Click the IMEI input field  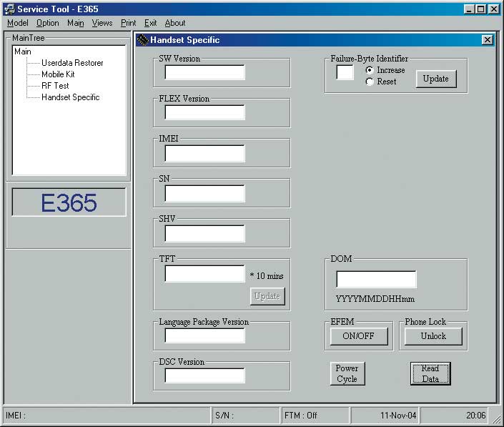point(204,153)
